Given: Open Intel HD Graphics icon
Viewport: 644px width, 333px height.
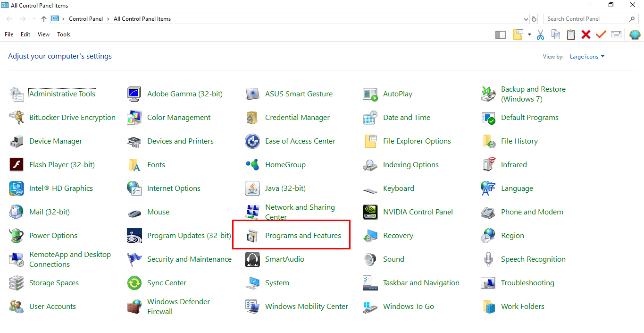Looking at the screenshot, I should (17, 188).
